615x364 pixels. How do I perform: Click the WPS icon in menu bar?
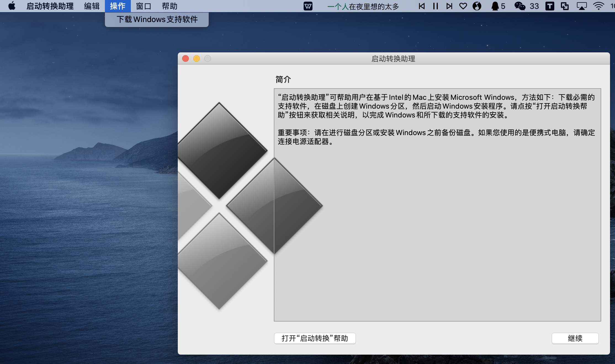pyautogui.click(x=308, y=6)
